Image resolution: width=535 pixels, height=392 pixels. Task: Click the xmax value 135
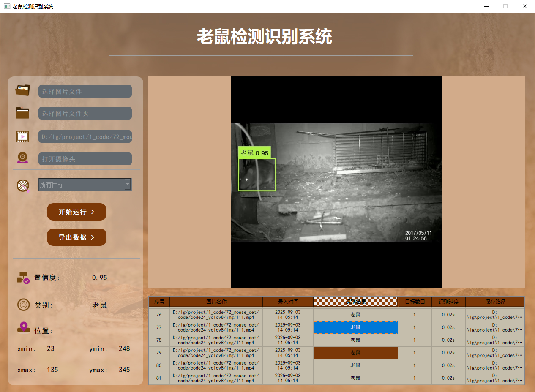(x=52, y=370)
